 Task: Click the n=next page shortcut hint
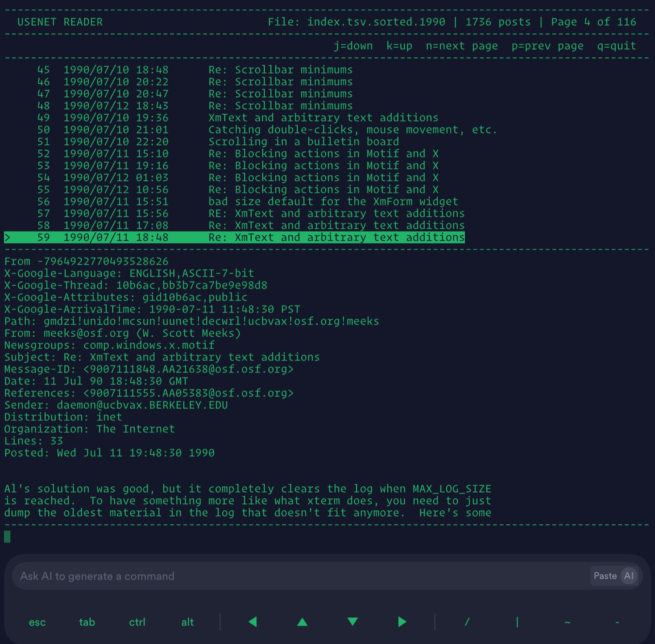click(462, 46)
